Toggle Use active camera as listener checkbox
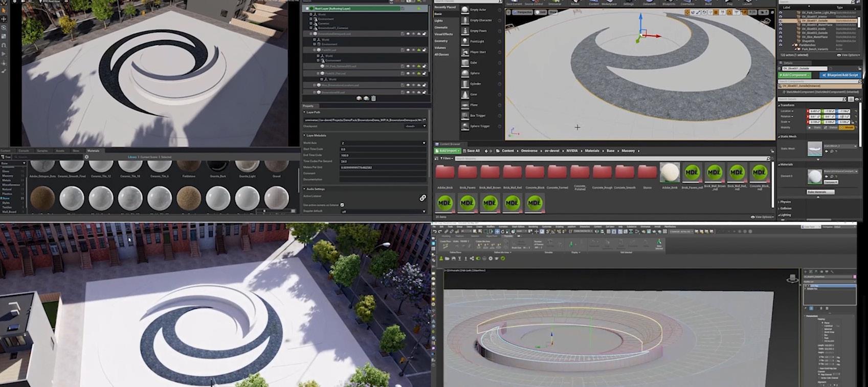 click(342, 205)
